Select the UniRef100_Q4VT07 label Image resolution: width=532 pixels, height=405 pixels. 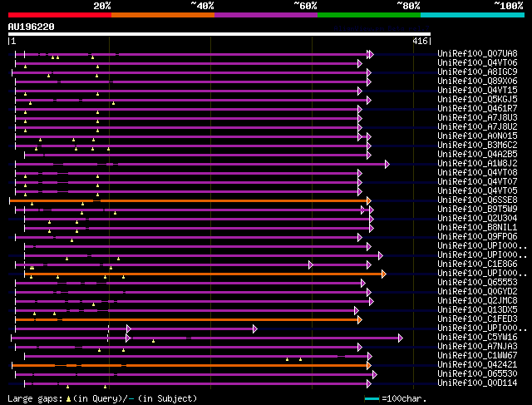(477, 182)
